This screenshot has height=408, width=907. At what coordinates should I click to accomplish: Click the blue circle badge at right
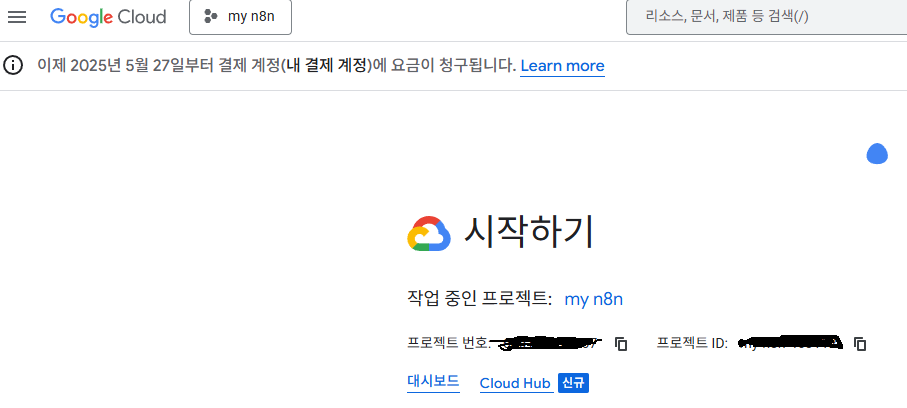pyautogui.click(x=877, y=154)
